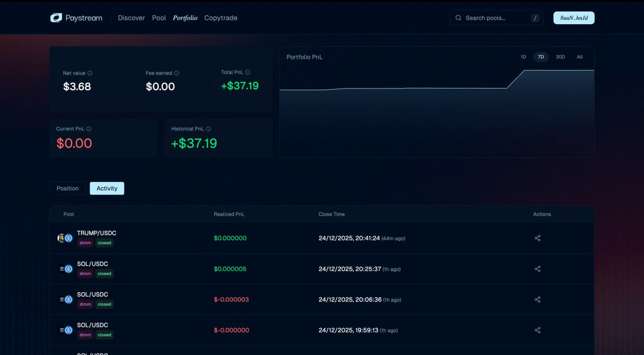The height and width of the screenshot is (355, 644).
Task: Click the Current PnL info icon
Action: 89,129
